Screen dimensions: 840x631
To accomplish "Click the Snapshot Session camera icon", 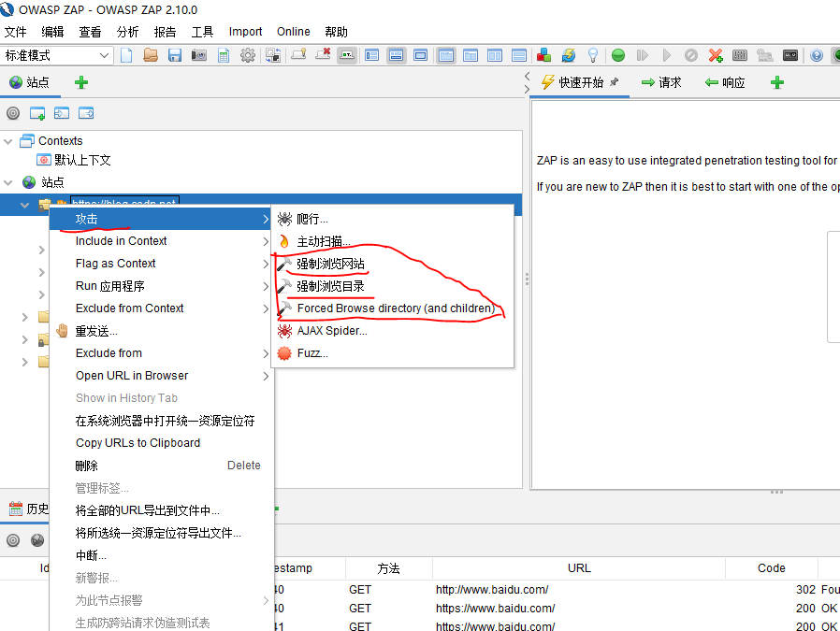I will coord(198,55).
